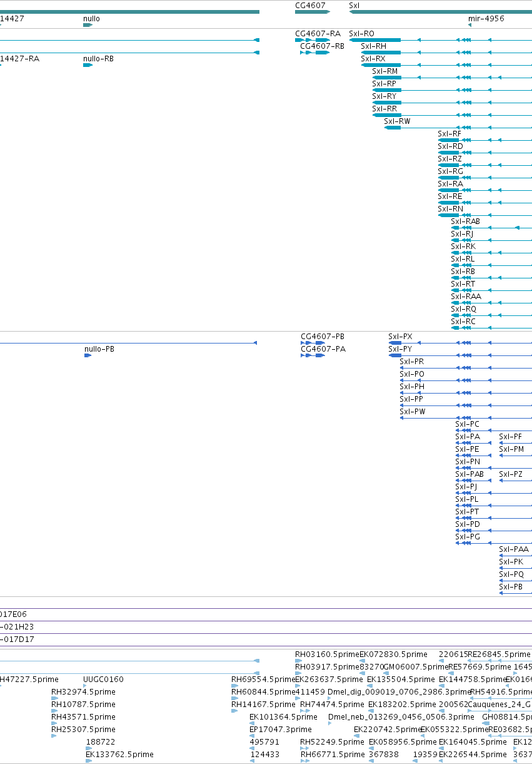Click polypeptide label Sxl-PX

point(401,337)
